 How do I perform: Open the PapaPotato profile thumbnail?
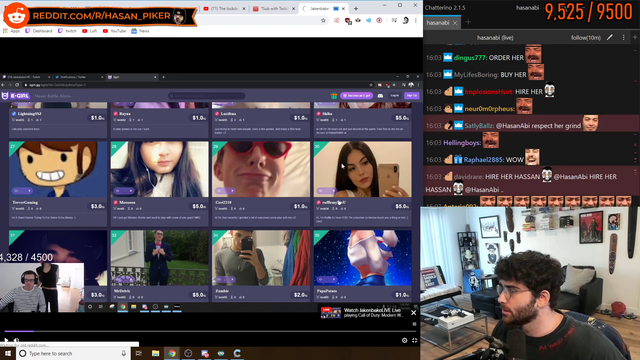[362, 258]
